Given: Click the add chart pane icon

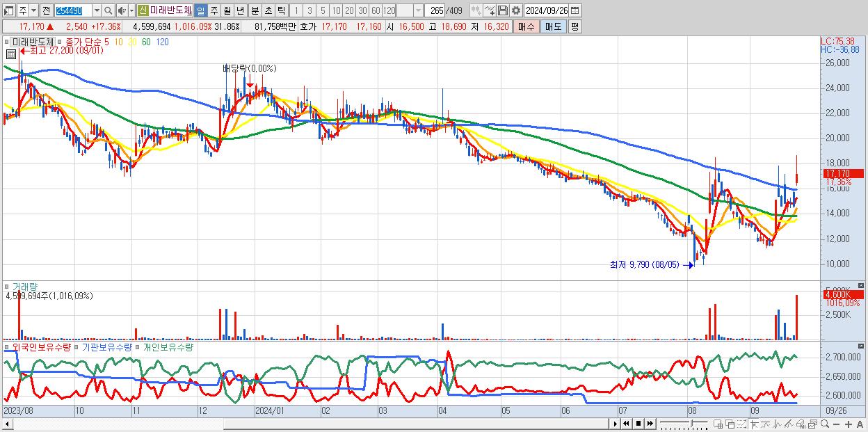Looking at the screenshot, I should coord(718,424).
